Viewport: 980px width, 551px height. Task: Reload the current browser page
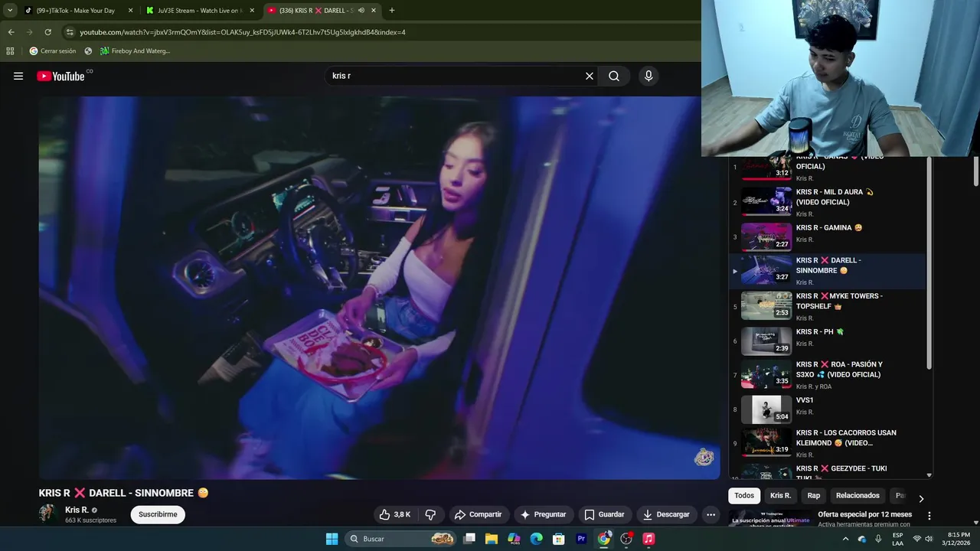(x=47, y=32)
